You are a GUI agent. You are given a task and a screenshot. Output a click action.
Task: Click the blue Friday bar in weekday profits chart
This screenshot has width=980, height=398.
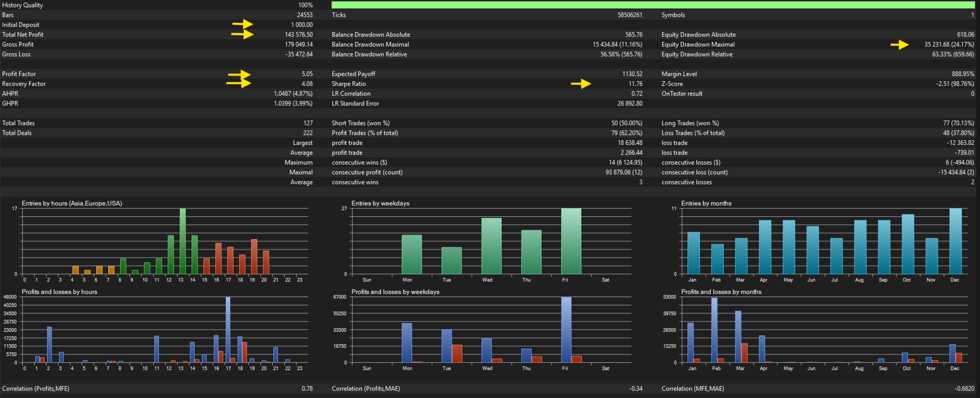[x=566, y=330]
